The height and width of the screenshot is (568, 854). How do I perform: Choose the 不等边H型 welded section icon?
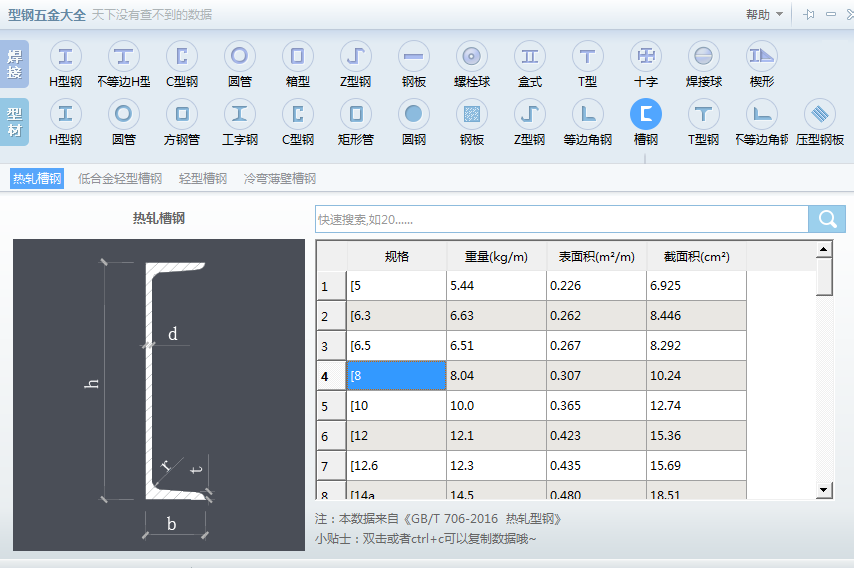point(124,56)
